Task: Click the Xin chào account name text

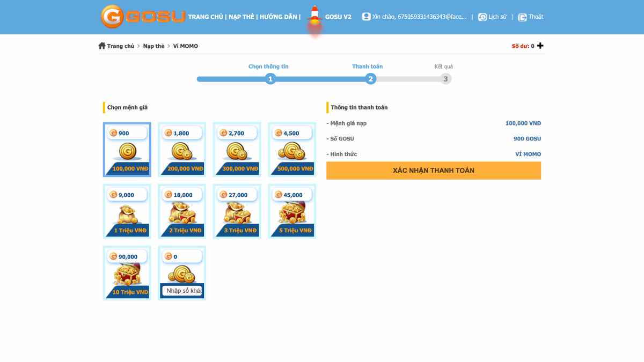Action: click(419, 17)
